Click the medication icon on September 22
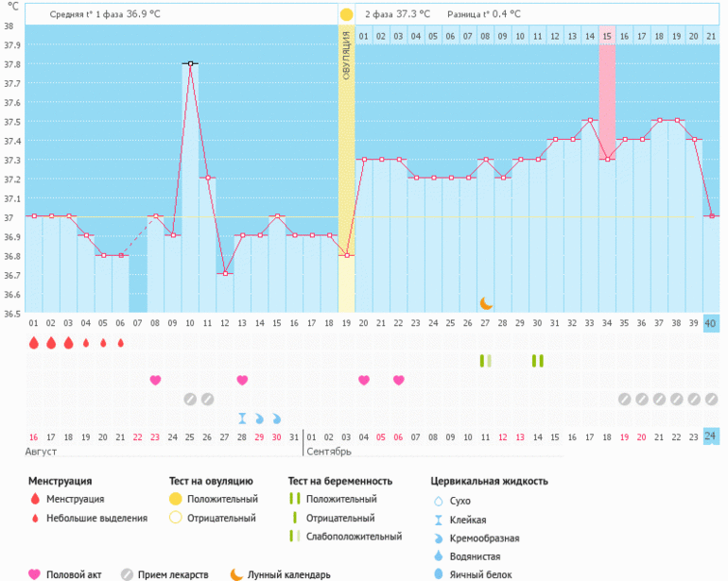 point(676,399)
